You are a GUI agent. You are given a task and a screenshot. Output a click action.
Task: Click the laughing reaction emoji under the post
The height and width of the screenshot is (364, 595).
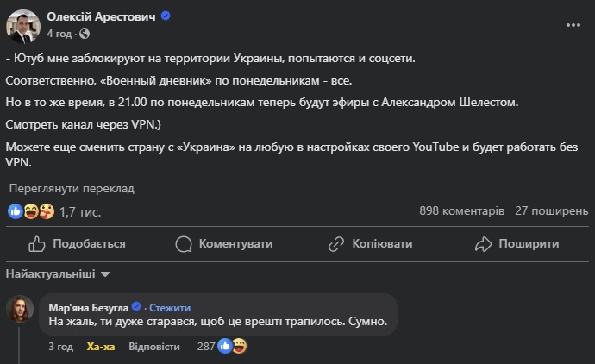tap(31, 211)
